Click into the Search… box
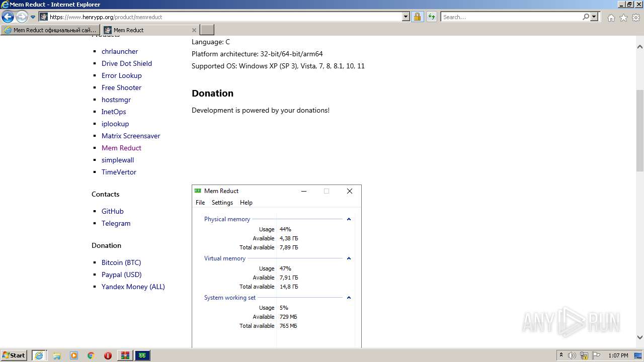Image resolution: width=644 pixels, height=362 pixels. 511,17
